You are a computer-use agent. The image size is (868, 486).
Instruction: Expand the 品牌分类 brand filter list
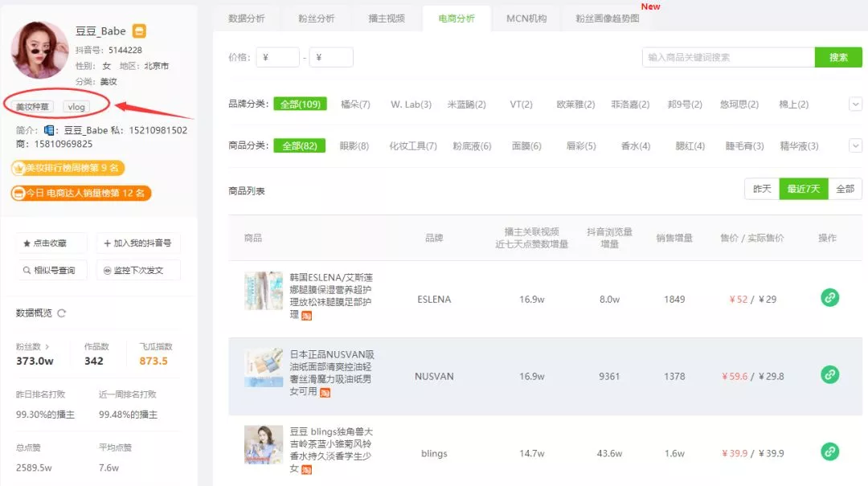[x=855, y=104]
